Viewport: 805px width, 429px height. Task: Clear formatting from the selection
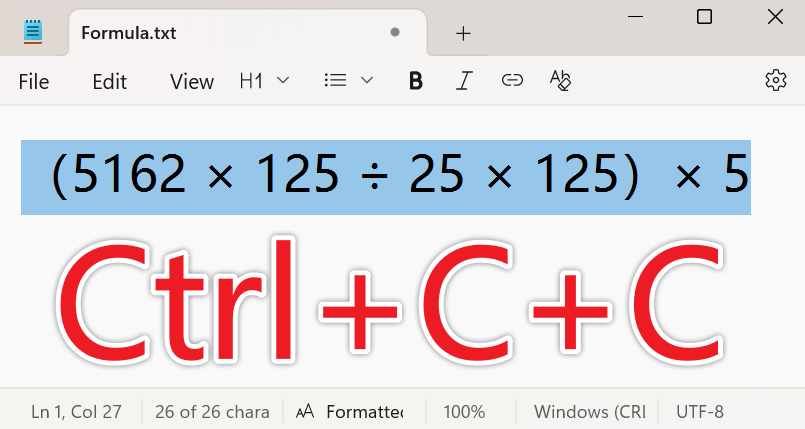(x=560, y=81)
